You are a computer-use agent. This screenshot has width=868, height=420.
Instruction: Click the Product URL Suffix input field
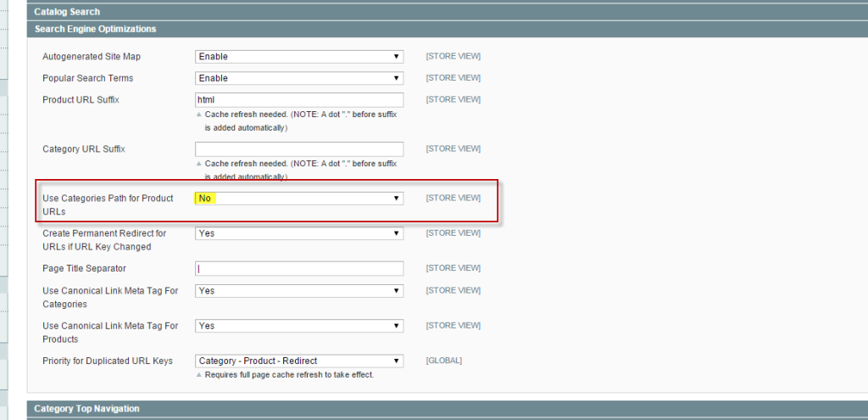coord(299,100)
